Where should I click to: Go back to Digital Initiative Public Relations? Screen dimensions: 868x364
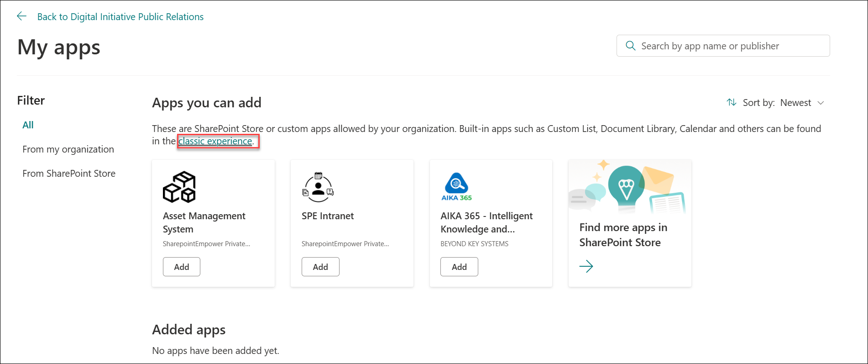120,17
